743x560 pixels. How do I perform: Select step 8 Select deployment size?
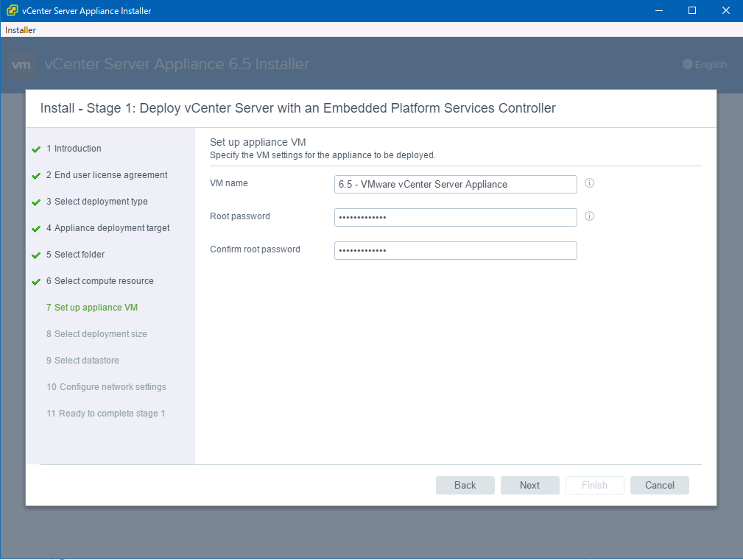tap(96, 334)
